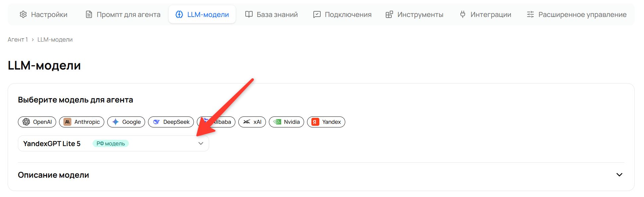Click the advanced control sliders icon
644x197 pixels.
530,14
